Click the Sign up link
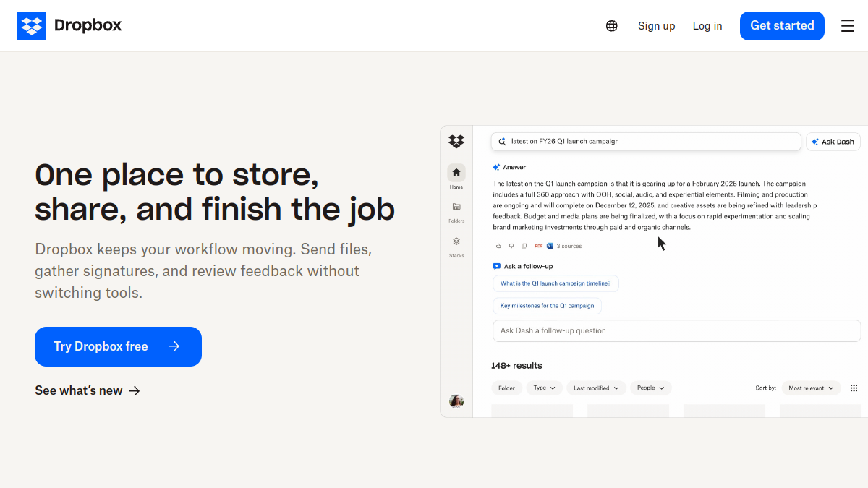Screen dimensions: 868x488 [657, 26]
